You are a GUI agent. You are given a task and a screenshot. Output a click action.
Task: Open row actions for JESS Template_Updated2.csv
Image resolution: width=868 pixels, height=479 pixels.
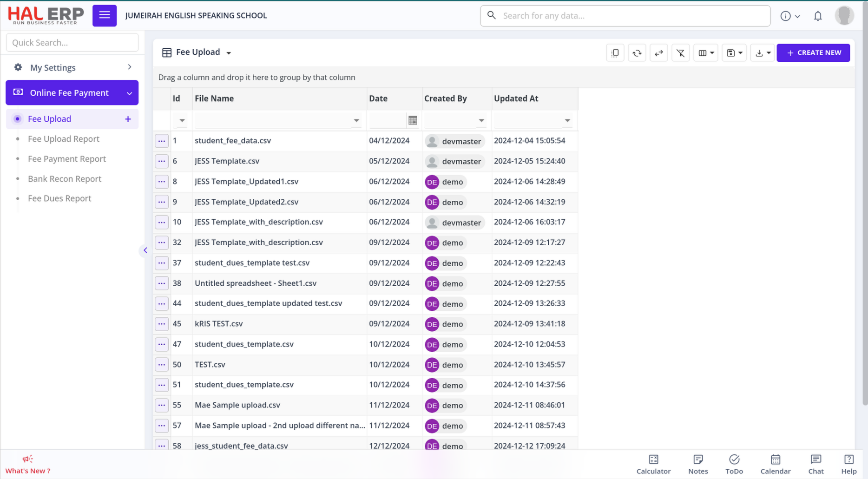point(162,202)
